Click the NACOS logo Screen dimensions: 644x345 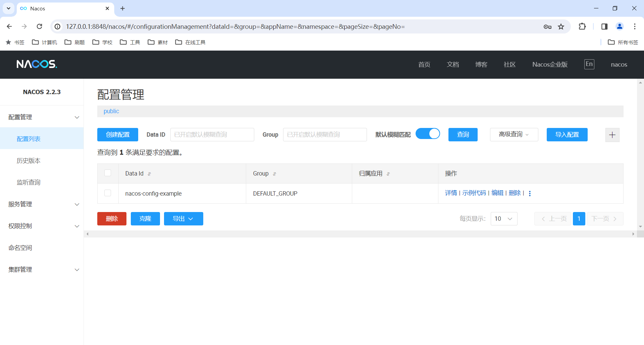coord(37,64)
